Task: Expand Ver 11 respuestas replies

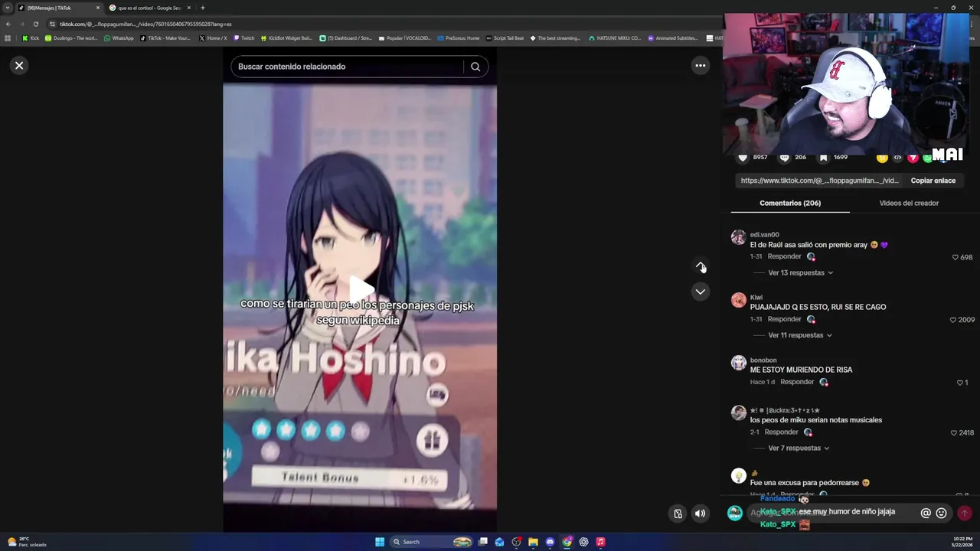Action: pyautogui.click(x=800, y=335)
